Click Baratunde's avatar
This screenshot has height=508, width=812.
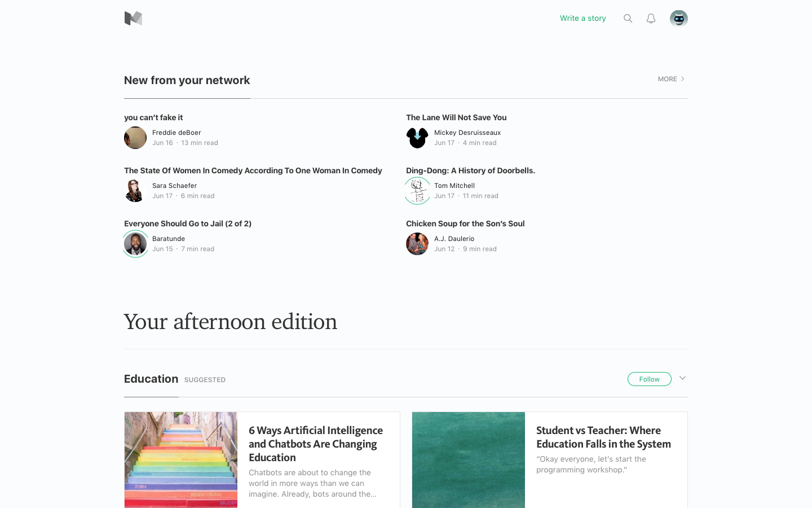tap(135, 244)
